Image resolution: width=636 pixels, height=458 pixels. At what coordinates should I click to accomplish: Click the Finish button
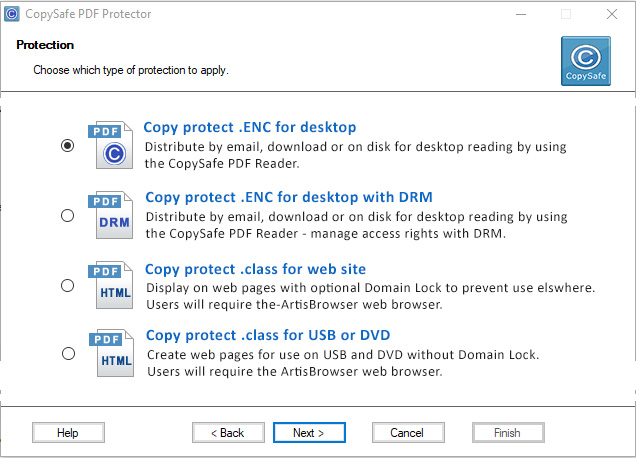click(508, 433)
